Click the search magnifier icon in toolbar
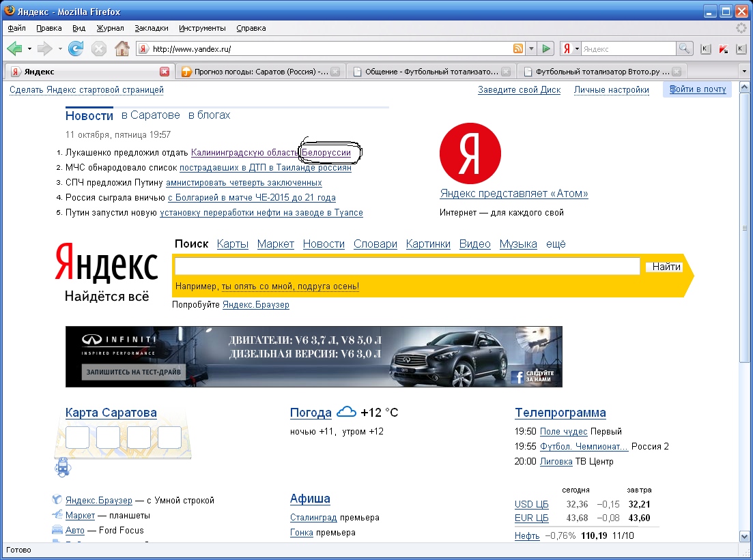This screenshot has width=753, height=560. tap(684, 48)
